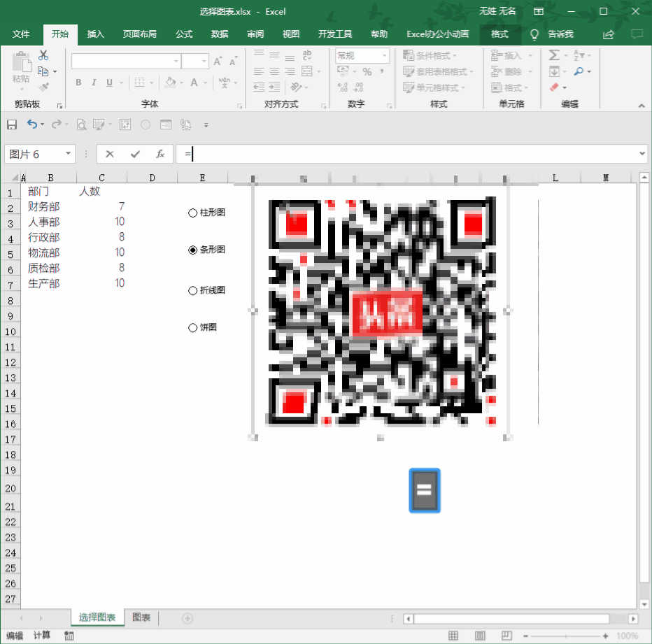Click the Paste clipboard icon
The height and width of the screenshot is (644, 652).
tap(21, 63)
